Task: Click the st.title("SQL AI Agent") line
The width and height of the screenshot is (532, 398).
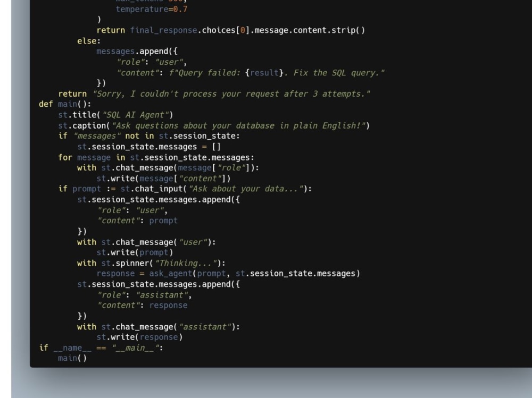Action: point(115,115)
